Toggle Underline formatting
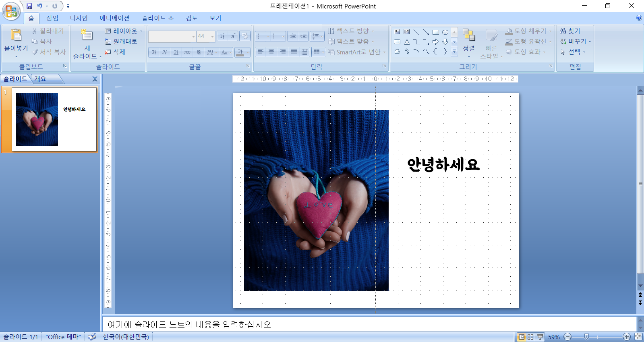Screen dimensions: 644x342 [x=176, y=52]
